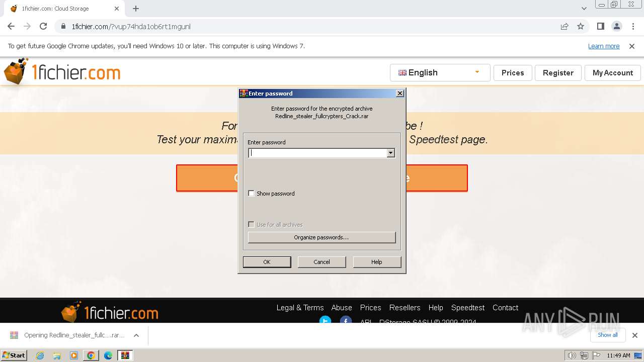Viewport: 644px width, 362px height.
Task: Click the address bar URL
Action: point(131,27)
